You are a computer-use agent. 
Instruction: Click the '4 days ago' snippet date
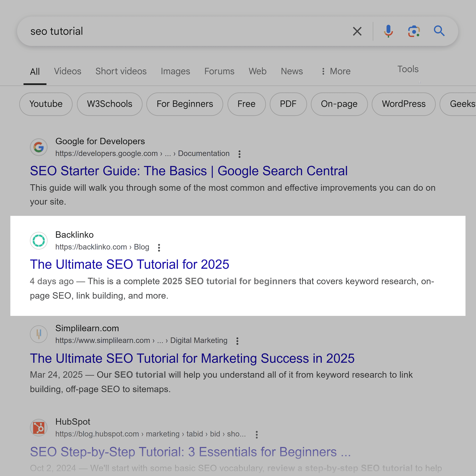click(52, 281)
